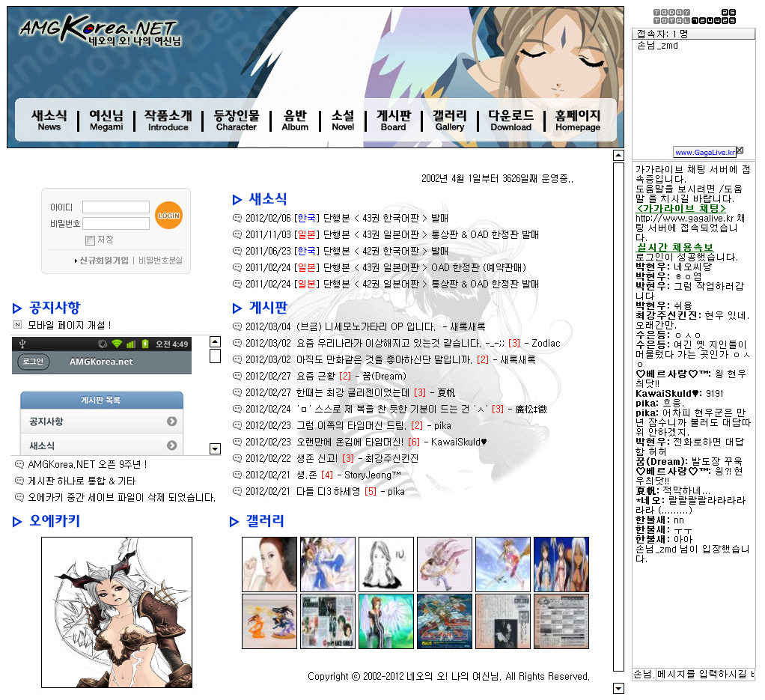Click the speech bubble icon for 2011/11/03 news
Screen dimensions: 765x700
pos(237,234)
